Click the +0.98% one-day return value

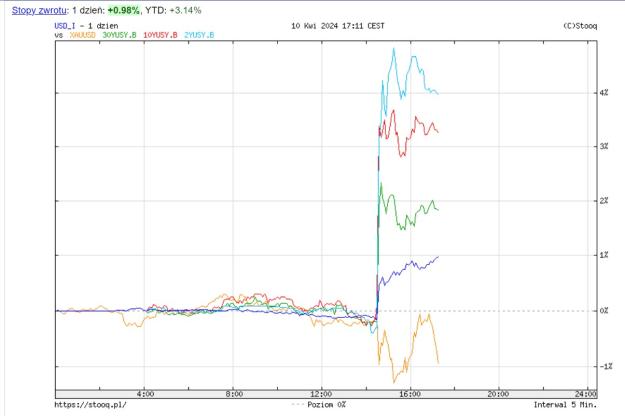click(124, 10)
